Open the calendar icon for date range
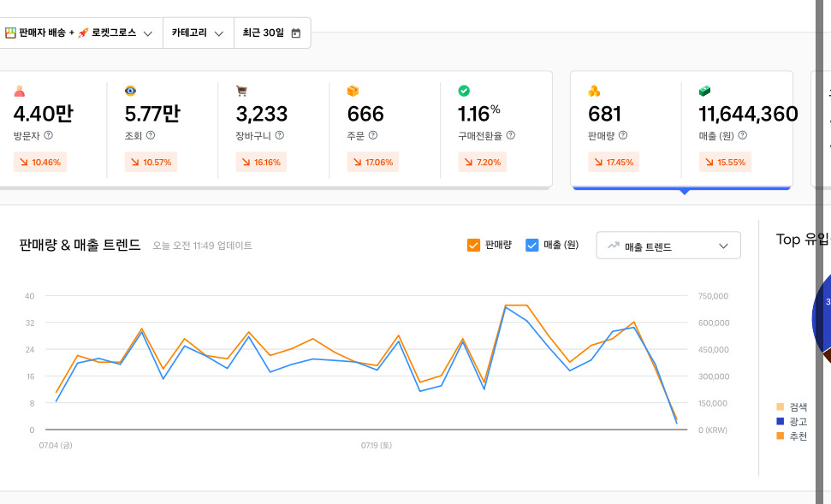Image resolution: width=831 pixels, height=504 pixels. pyautogui.click(x=296, y=33)
